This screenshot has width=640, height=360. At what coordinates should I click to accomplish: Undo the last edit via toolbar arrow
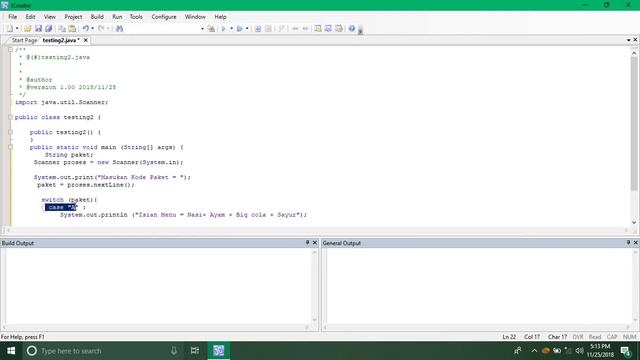point(86,29)
